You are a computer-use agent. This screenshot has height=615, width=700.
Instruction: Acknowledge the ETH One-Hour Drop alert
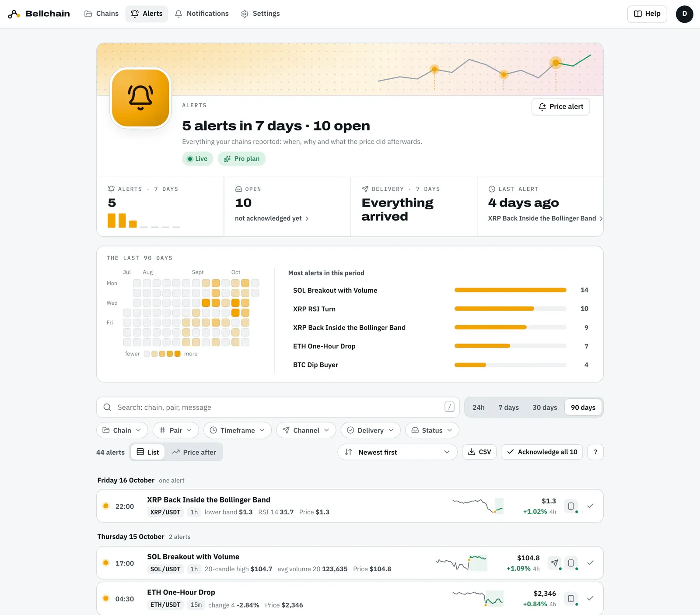(x=590, y=598)
